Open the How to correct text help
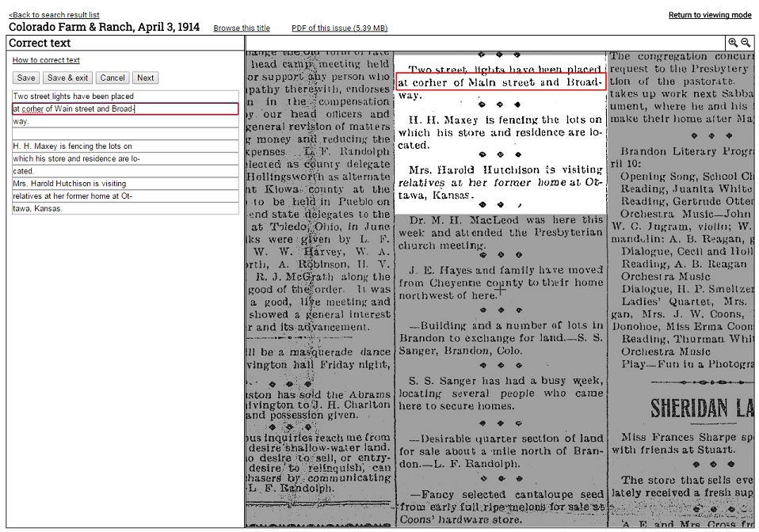This screenshot has height=532, width=759. tap(46, 60)
